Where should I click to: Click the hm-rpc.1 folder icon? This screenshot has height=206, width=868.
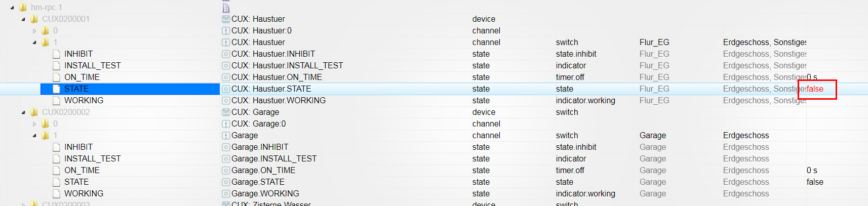click(23, 7)
